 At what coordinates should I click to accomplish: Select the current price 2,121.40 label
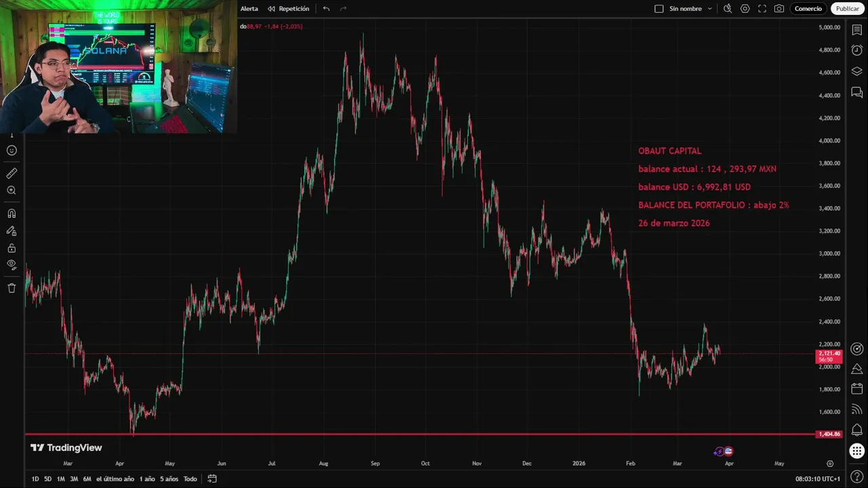829,356
